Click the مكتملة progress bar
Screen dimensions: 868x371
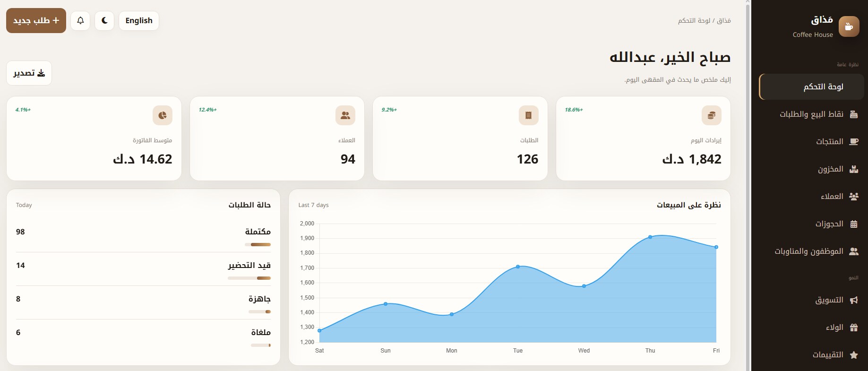click(x=258, y=244)
